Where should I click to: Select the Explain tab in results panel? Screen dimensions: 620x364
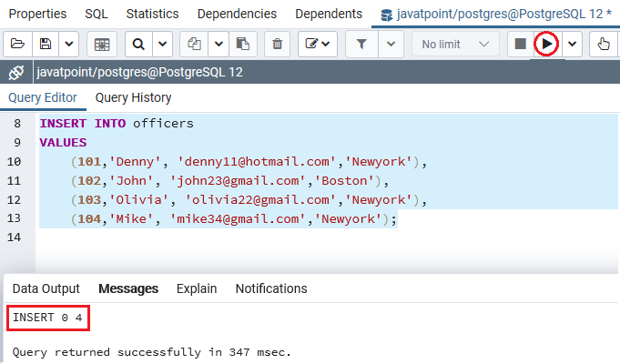click(197, 288)
